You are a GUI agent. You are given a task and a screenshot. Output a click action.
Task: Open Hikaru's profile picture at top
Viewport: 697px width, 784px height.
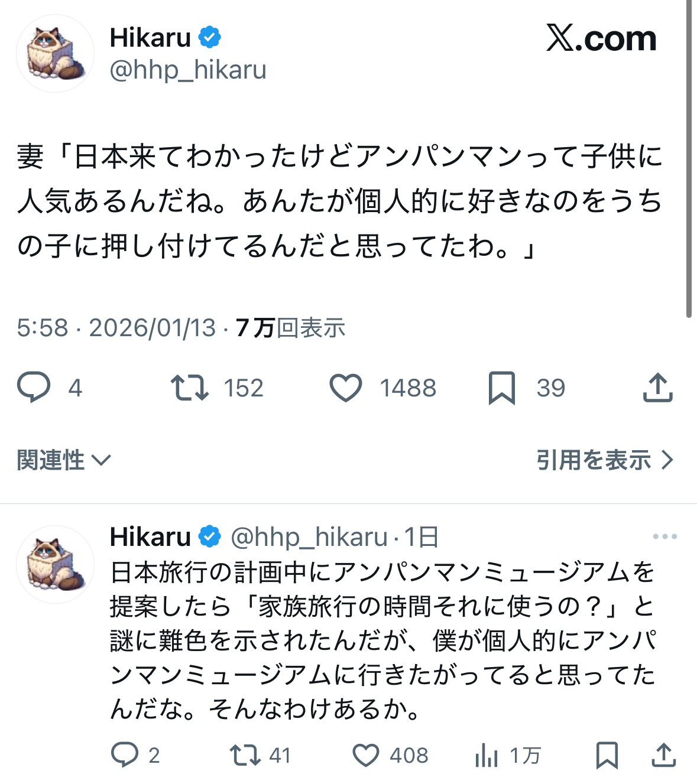tap(55, 54)
